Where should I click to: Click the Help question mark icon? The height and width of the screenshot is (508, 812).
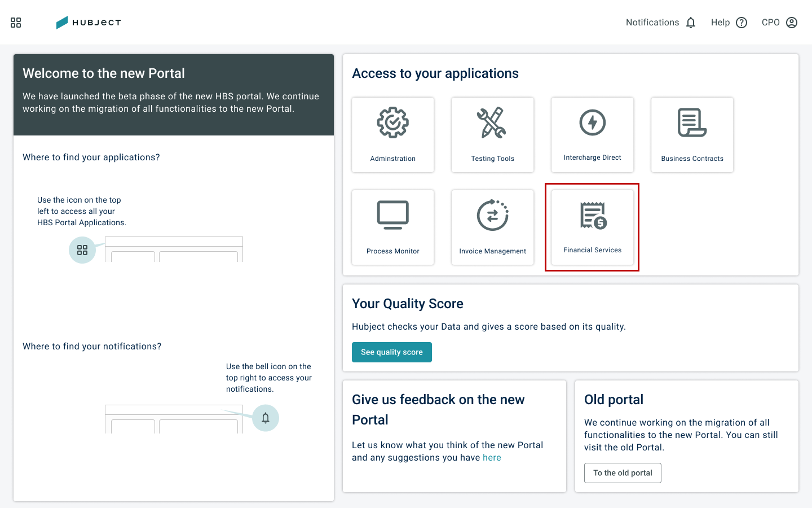(x=742, y=23)
